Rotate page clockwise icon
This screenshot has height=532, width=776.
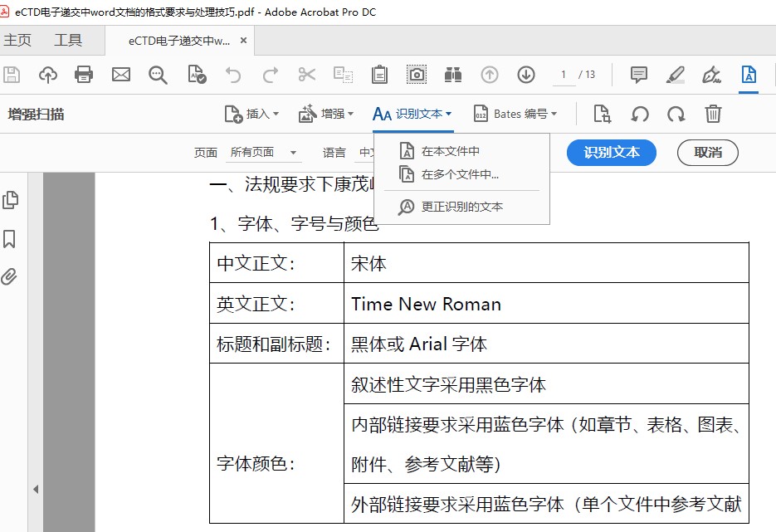tap(676, 114)
